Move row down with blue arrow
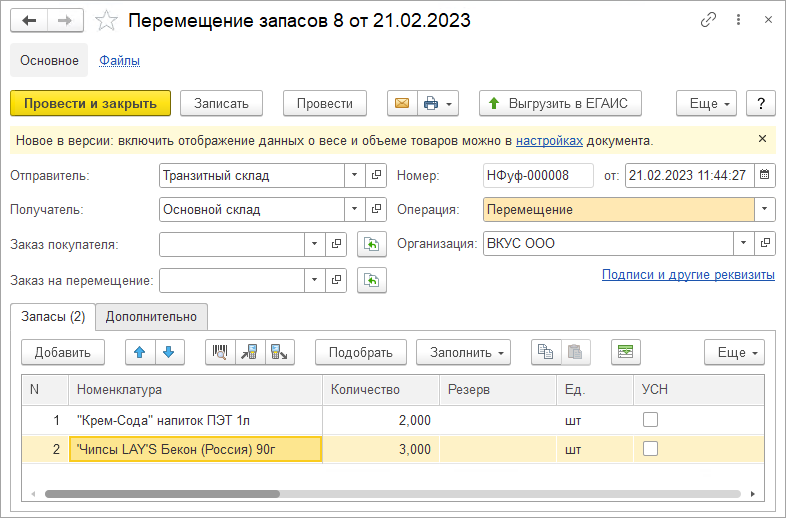Viewport: 786px width, 518px height. tap(168, 352)
